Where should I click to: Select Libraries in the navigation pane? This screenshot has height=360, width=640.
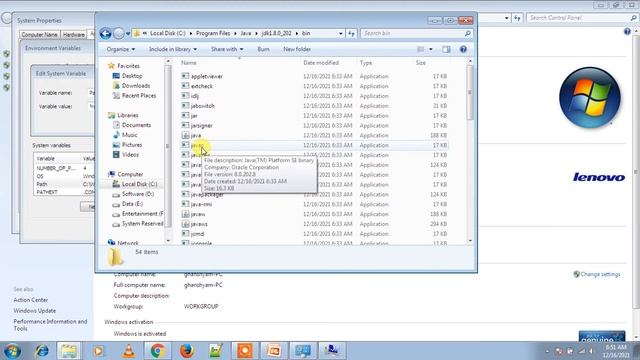coord(127,115)
